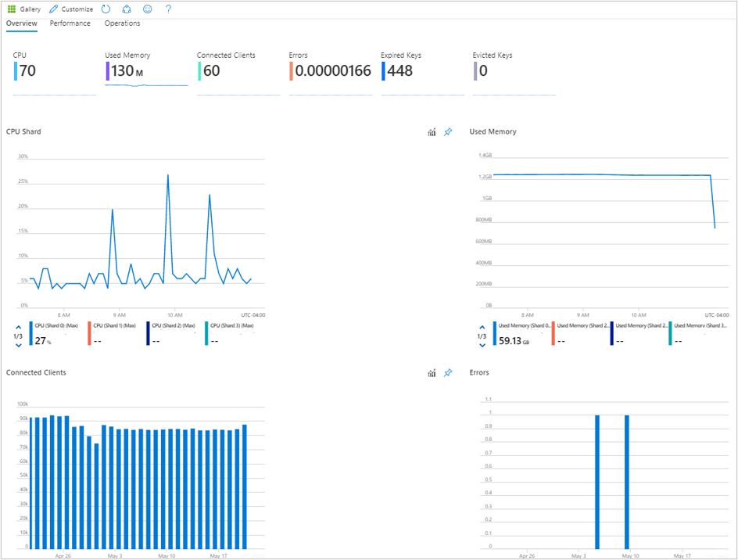Open help via the question mark icon
This screenshot has width=738, height=560.
(167, 9)
